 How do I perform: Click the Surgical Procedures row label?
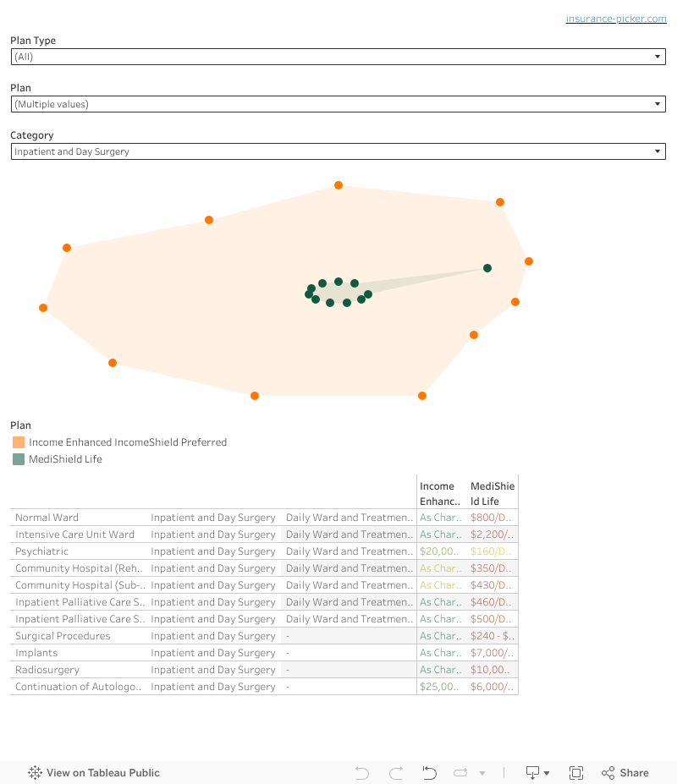[63, 636]
